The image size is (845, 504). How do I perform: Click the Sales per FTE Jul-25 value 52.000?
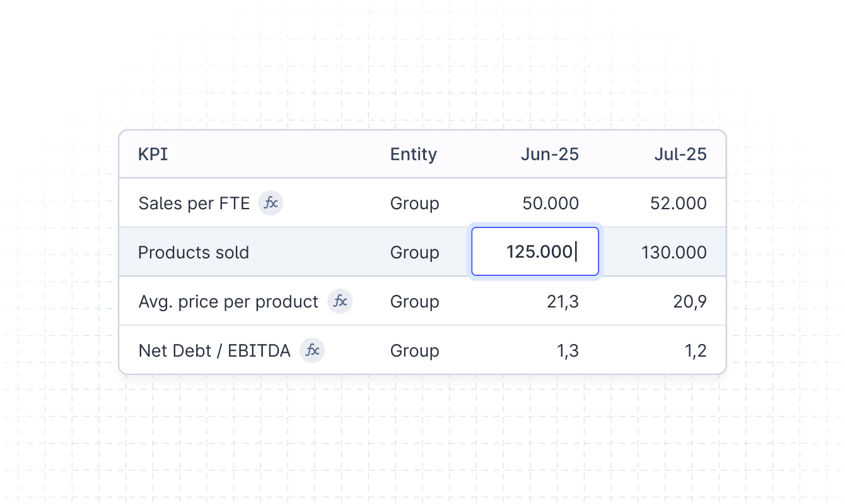(679, 203)
